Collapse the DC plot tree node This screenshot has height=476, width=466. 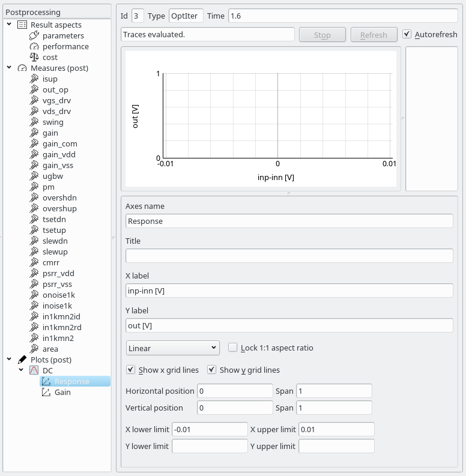[x=21, y=370]
